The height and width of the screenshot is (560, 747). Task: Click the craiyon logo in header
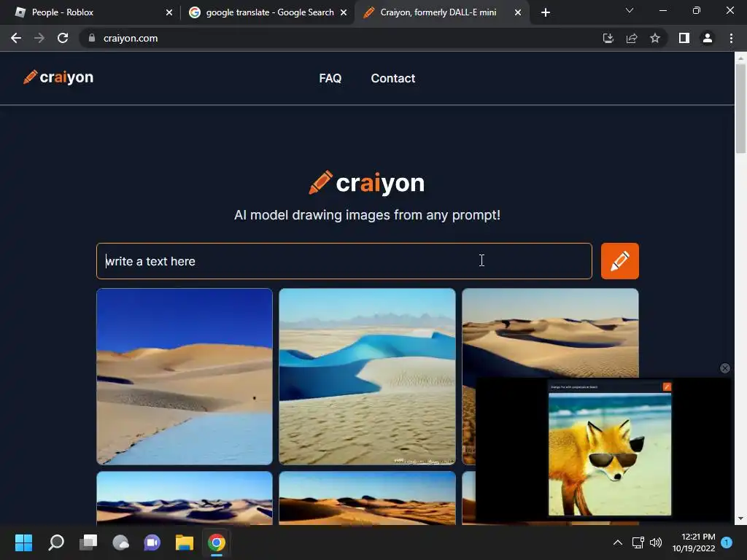point(58,77)
